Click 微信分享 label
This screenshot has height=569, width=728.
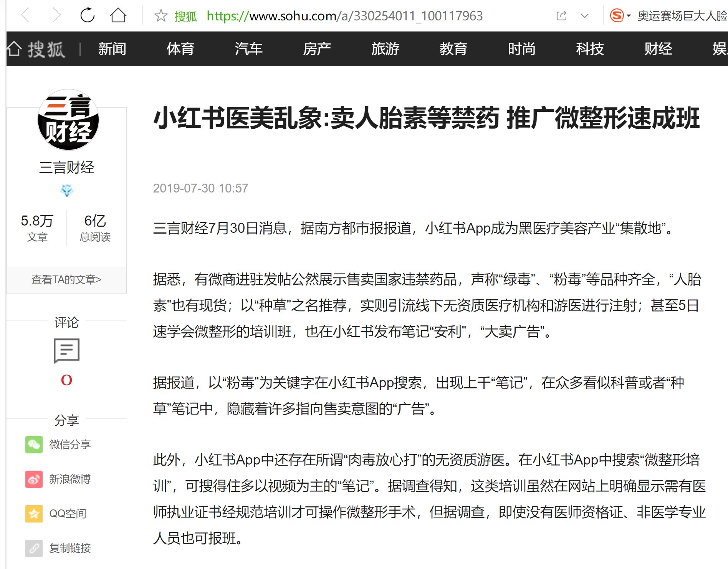70,445
